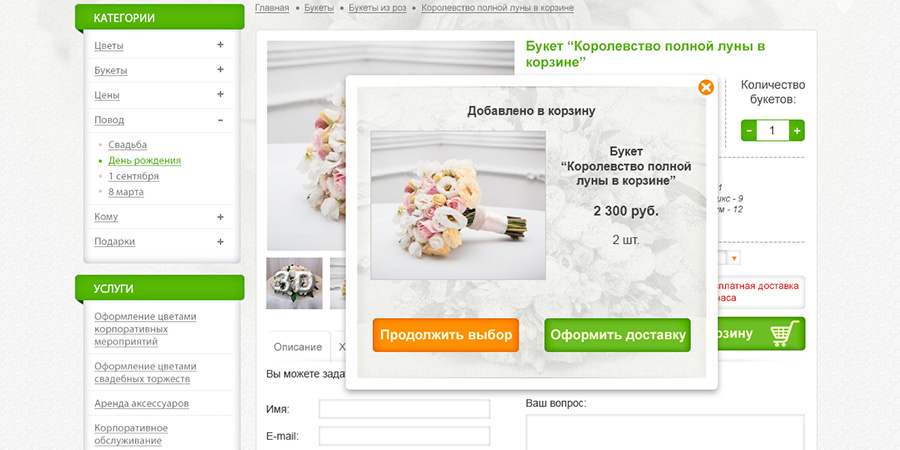This screenshot has height=450, width=900.
Task: Open the 3D view thumbnail
Action: pos(294,283)
